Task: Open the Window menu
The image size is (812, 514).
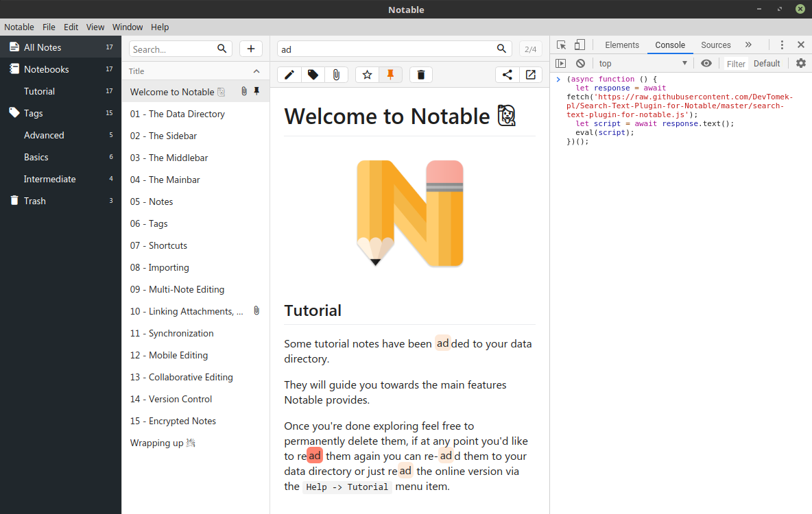Action: click(128, 27)
